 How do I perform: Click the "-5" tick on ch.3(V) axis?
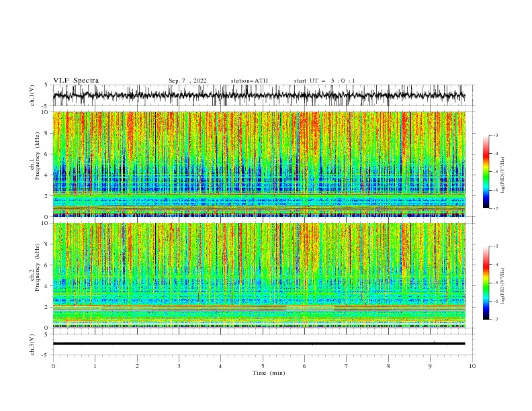click(x=46, y=355)
